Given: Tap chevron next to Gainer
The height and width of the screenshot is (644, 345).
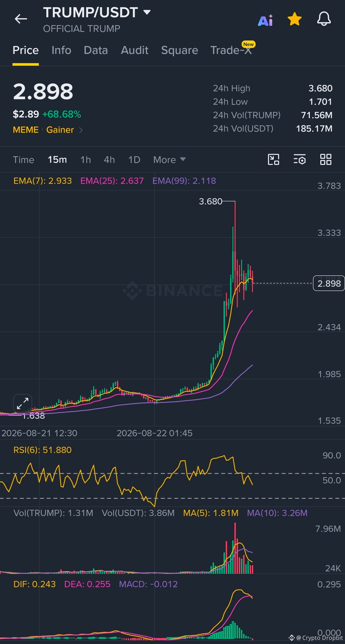Looking at the screenshot, I should tap(81, 130).
